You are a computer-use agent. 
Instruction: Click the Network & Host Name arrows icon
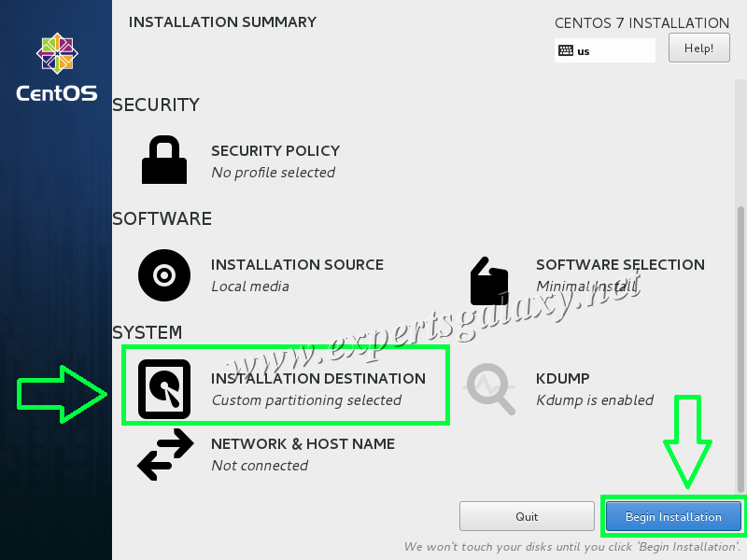pos(165,455)
